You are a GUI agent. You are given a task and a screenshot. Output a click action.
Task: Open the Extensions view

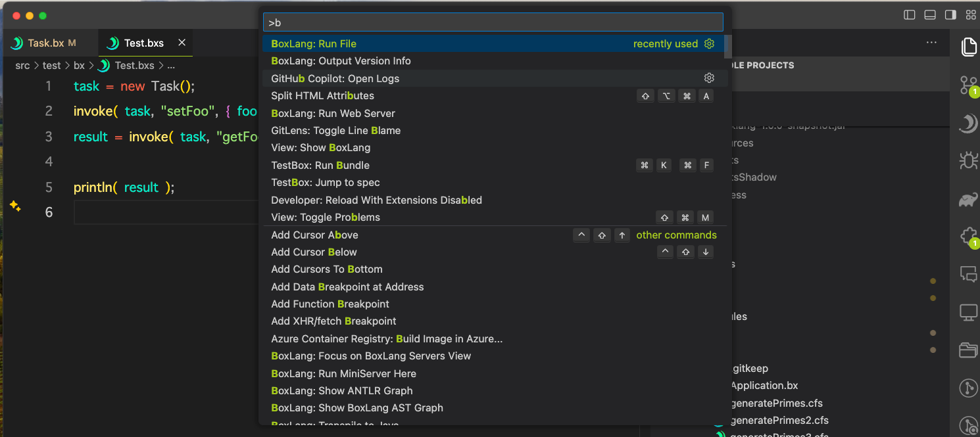click(968, 236)
